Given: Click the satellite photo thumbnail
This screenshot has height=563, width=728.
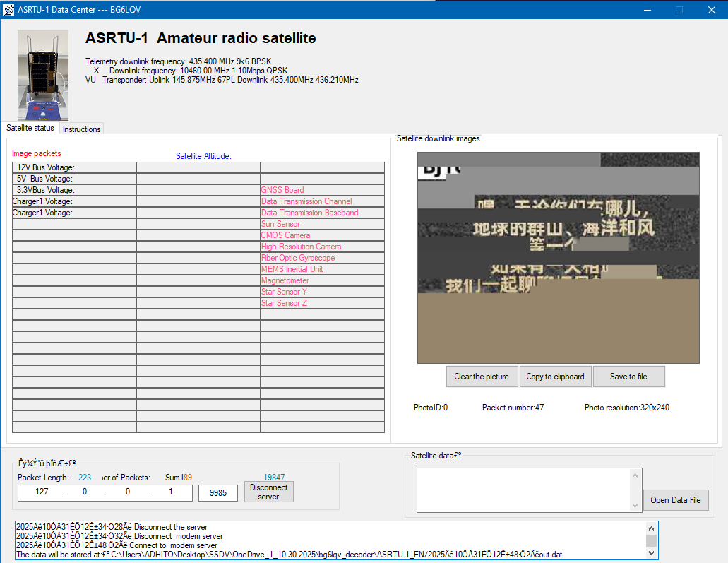Looking at the screenshot, I should tap(43, 76).
